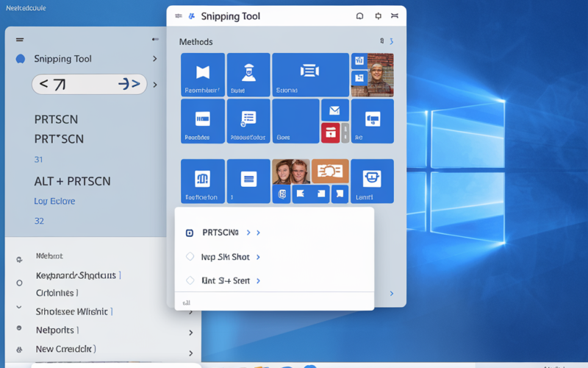This screenshot has width=588, height=368.
Task: Click the icon next to Mebrot
Action: tap(19, 260)
